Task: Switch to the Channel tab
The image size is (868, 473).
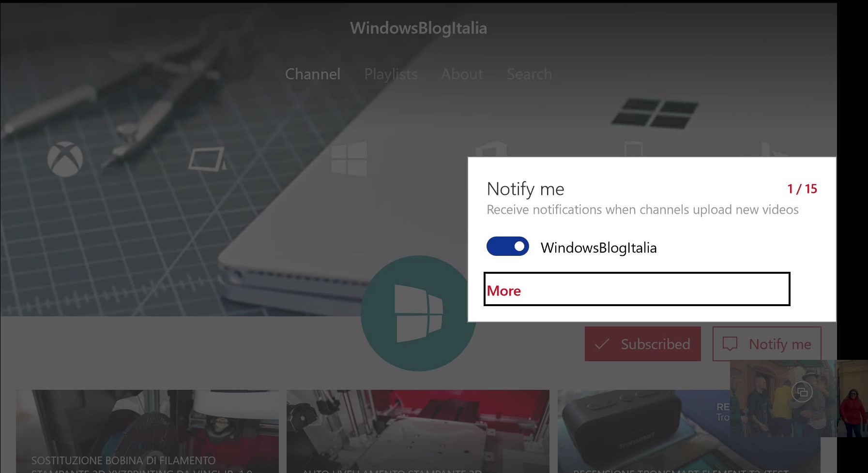Action: tap(313, 74)
